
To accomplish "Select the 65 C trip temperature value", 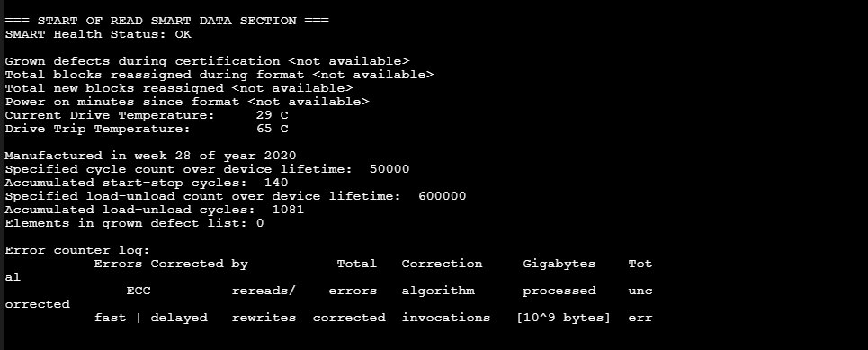I will 272,129.
